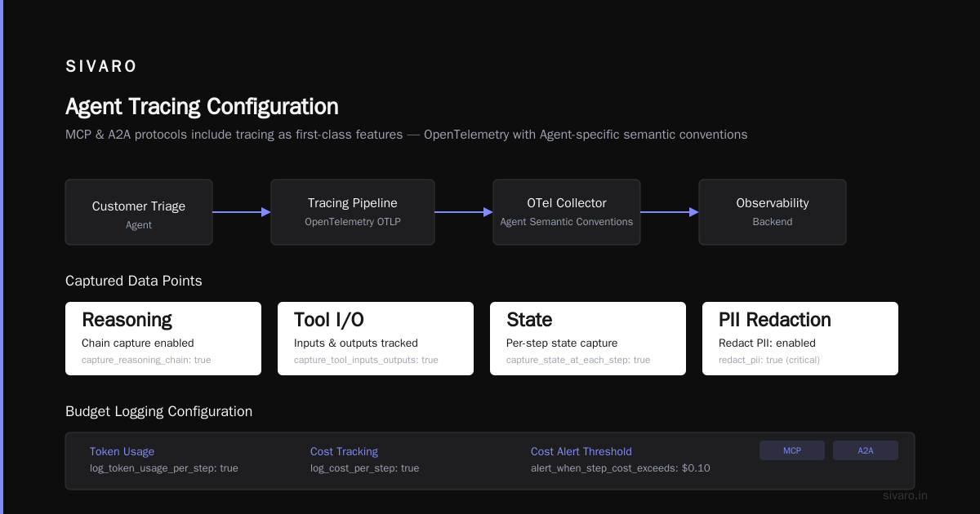Open the PII Redaction card
This screenshot has width=980, height=514.
coord(800,339)
